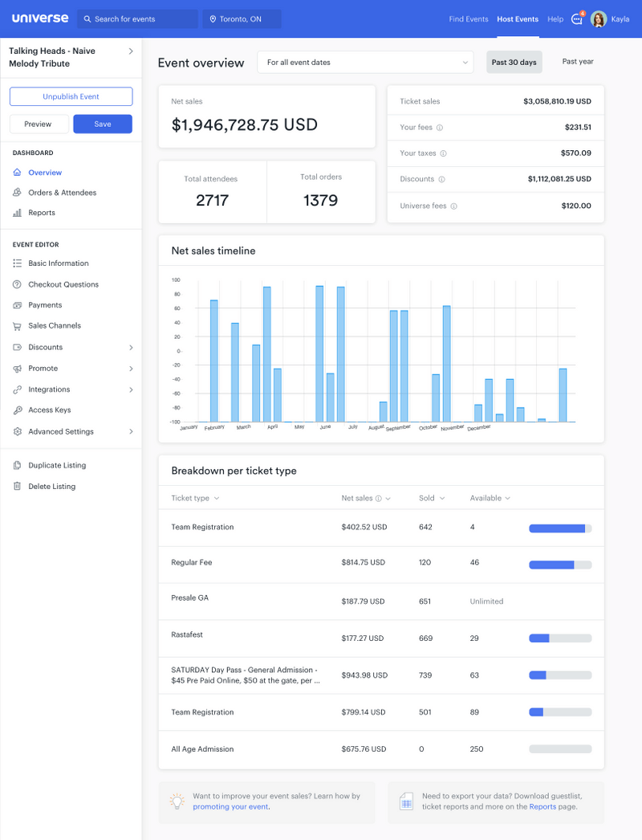Screen dimensions: 642x840
Task: Open the 'promoting your event' link
Action: click(x=231, y=807)
